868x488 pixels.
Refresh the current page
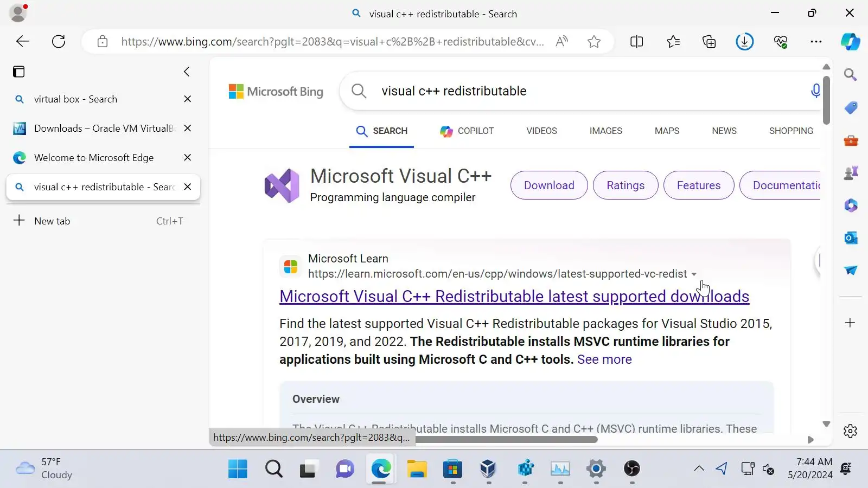[x=59, y=41]
